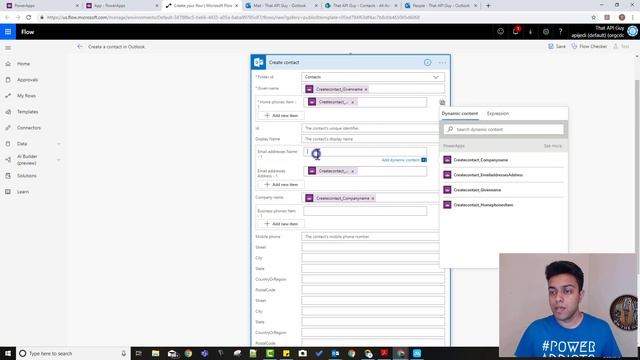
Task: Switch to the PowerApps browser tab
Action: (x=41, y=6)
